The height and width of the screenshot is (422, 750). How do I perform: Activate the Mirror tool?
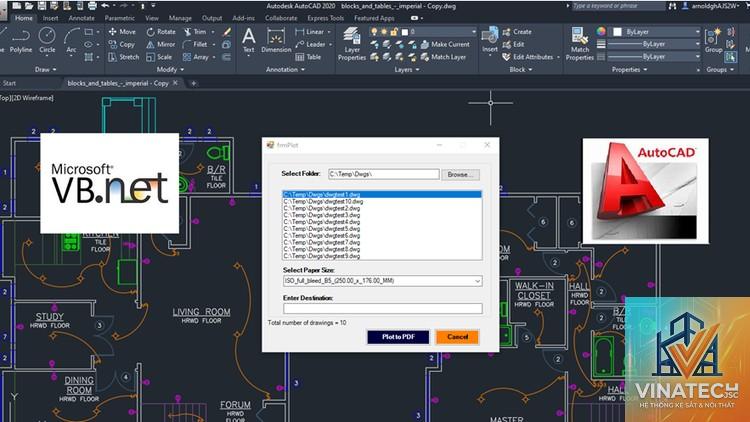click(x=161, y=44)
